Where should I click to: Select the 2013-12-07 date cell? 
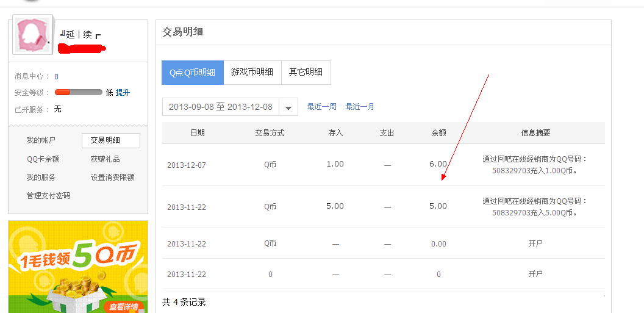pos(187,165)
